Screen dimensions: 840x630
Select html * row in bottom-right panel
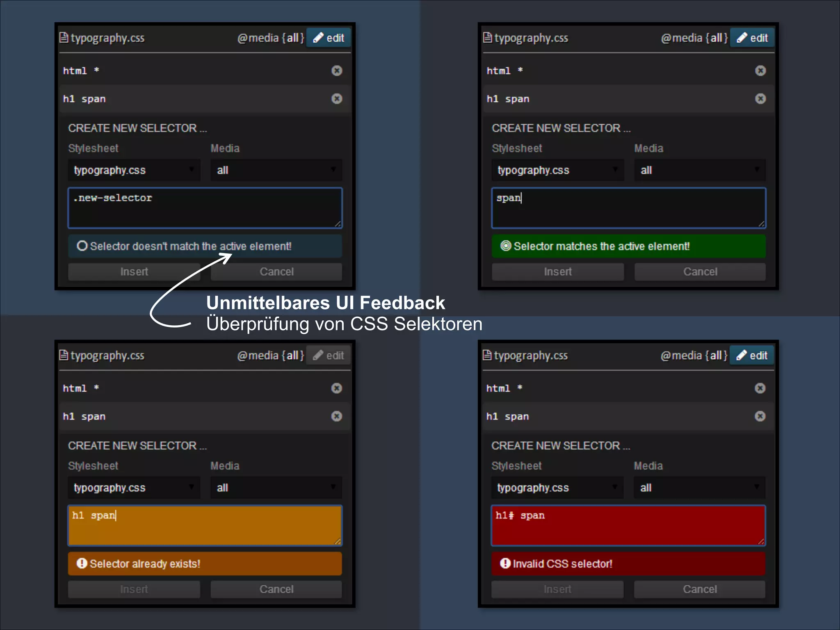click(x=628, y=388)
